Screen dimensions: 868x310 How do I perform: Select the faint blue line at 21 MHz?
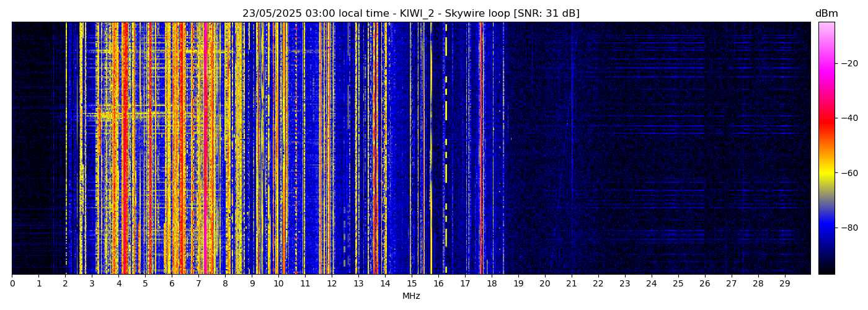click(572, 149)
